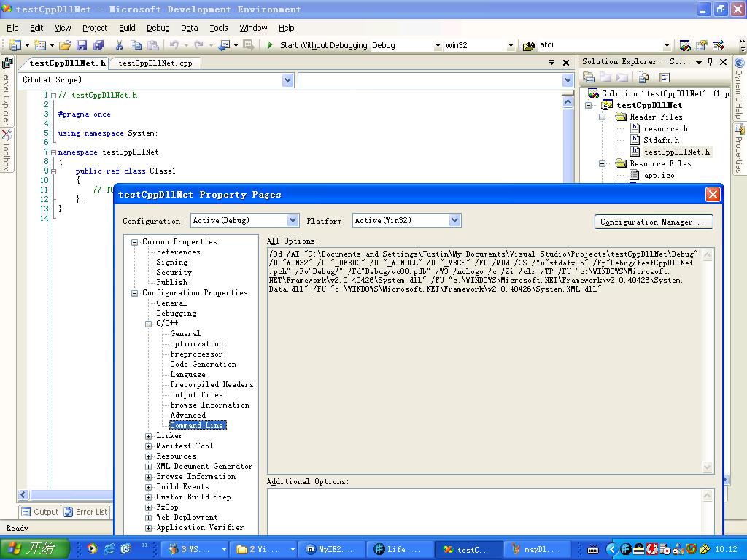
Task: Switch to the testCppDllNet.cpp editor tab
Action: [155, 63]
